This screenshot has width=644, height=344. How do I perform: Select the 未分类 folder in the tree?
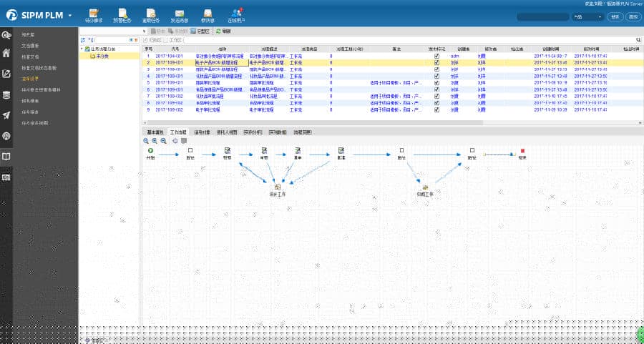(x=99, y=56)
